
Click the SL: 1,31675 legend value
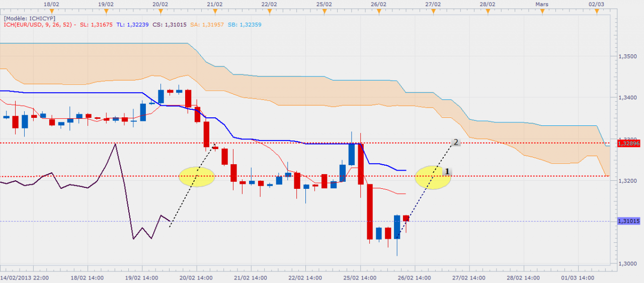point(96,24)
